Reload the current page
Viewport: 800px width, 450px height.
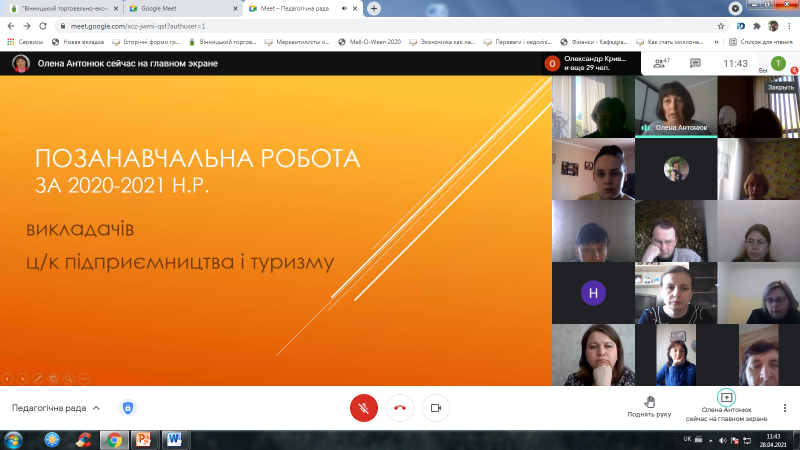(43, 26)
